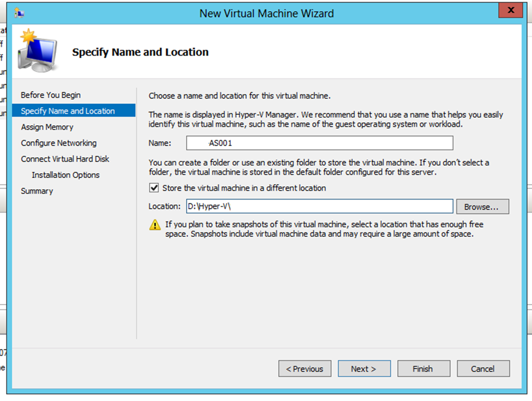Go to the Configure Networking step
532x401 pixels.
pos(59,143)
